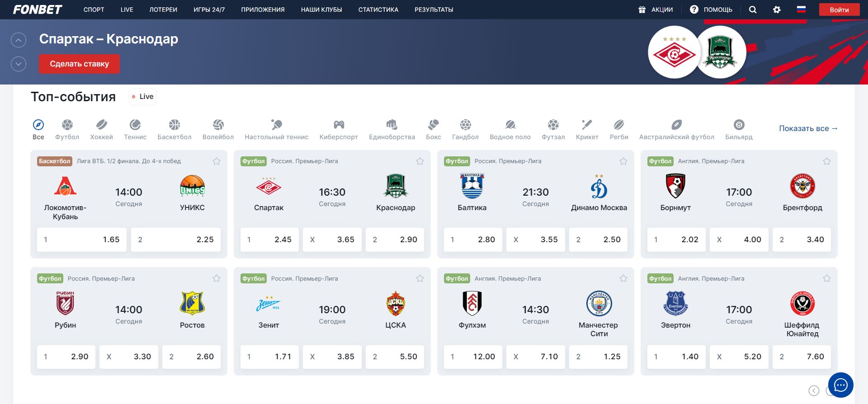Filter top events by Австралийский футбол
The height and width of the screenshot is (404, 868).
tap(677, 130)
